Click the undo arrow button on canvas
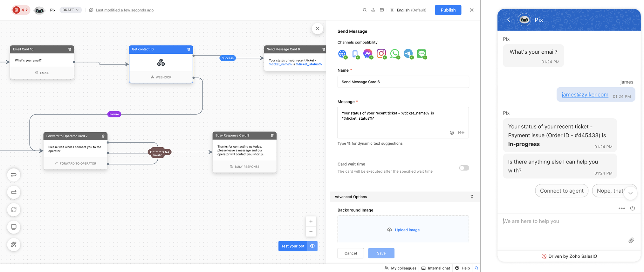This screenshot has height=272, width=644. pos(14,175)
